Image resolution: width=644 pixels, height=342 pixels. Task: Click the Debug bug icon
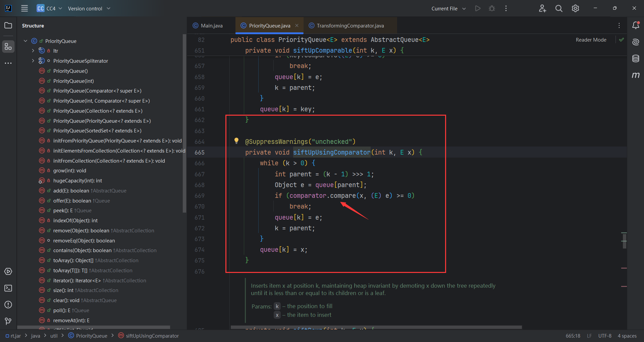pos(492,8)
